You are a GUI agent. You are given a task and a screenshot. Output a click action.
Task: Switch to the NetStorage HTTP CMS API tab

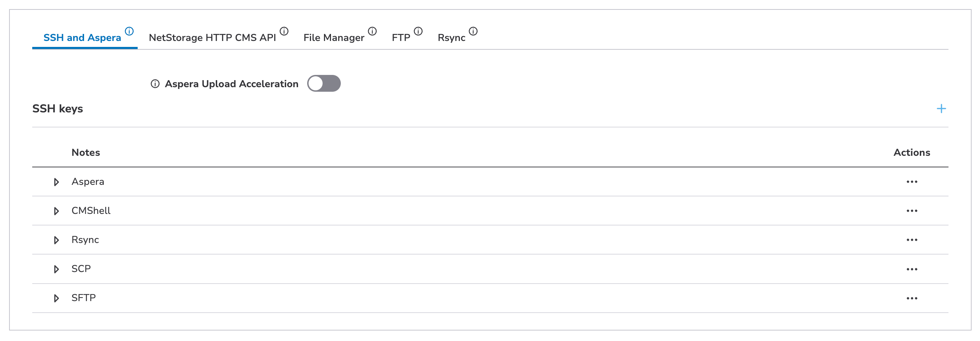tap(212, 37)
